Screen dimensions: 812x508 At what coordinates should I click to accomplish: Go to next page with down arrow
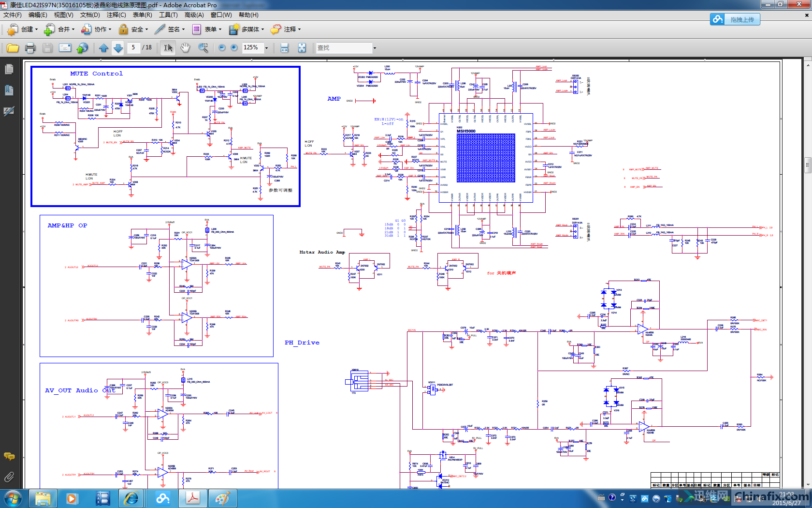pos(118,48)
